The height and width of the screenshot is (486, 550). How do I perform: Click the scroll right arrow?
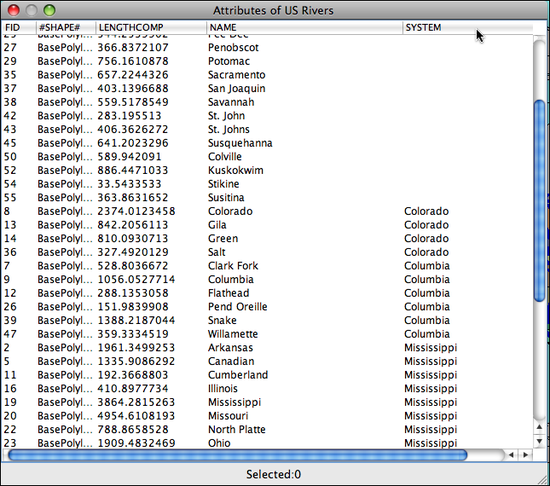tap(525, 455)
